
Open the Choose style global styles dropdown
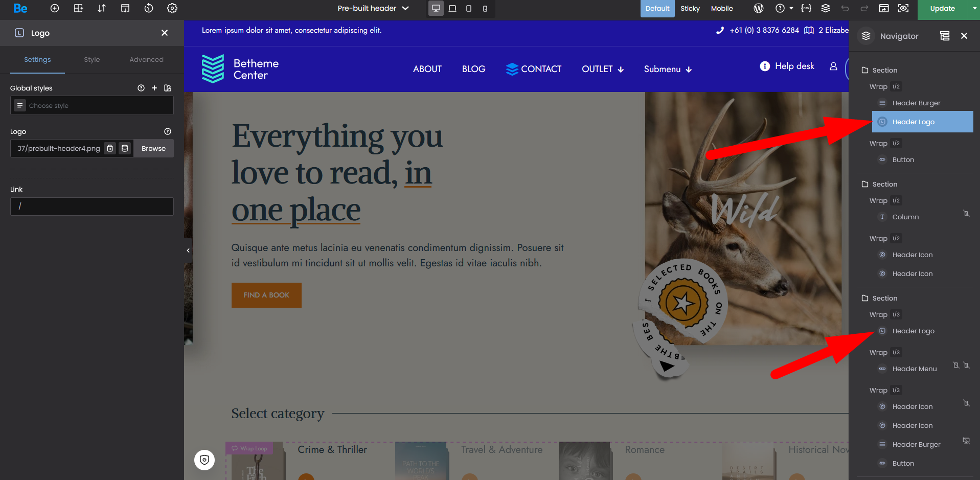(x=92, y=106)
